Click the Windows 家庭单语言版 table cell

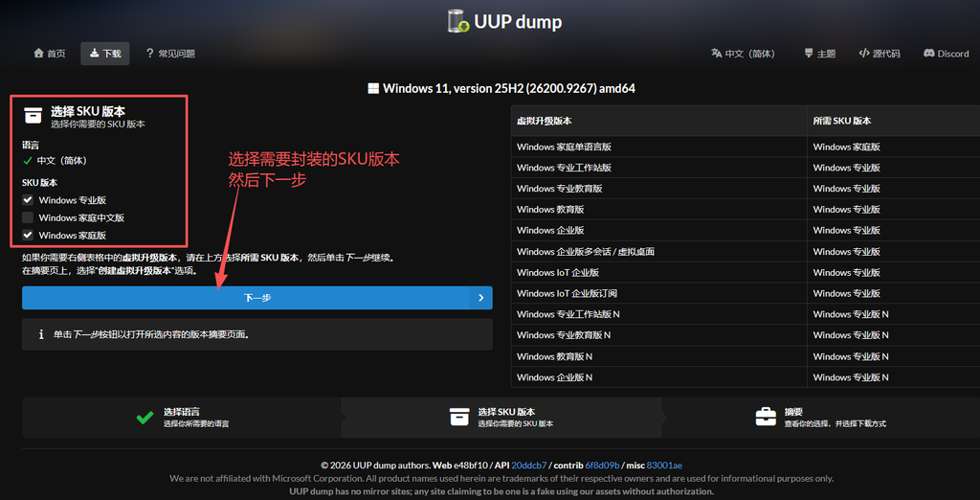[x=658, y=148]
